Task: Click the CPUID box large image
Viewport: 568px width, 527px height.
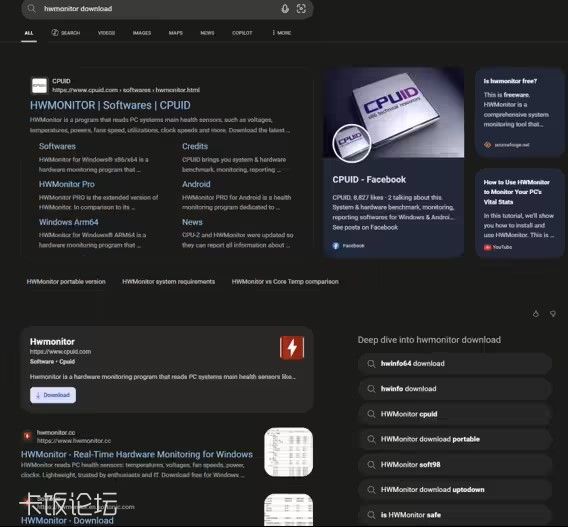Action: 393,113
